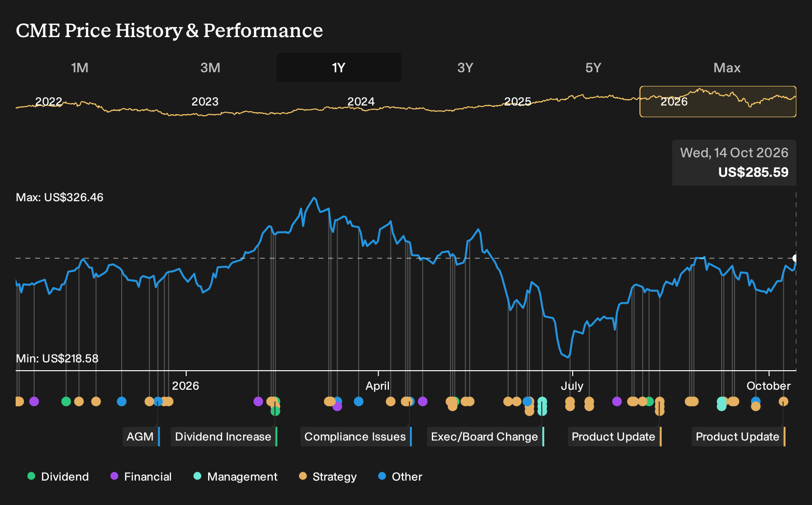Screen dimensions: 812x505
Task: Open the AGM event label
Action: pyautogui.click(x=141, y=437)
